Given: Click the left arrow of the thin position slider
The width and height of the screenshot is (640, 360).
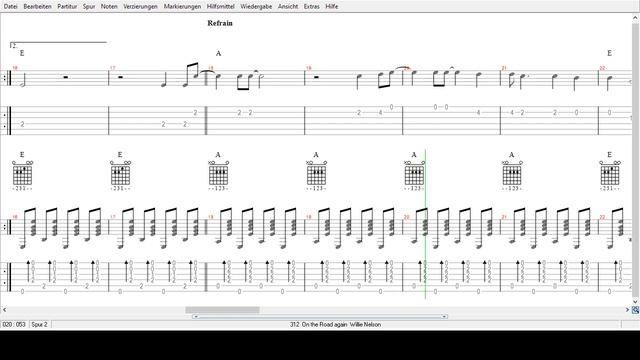Looking at the screenshot, I should tap(196, 316).
